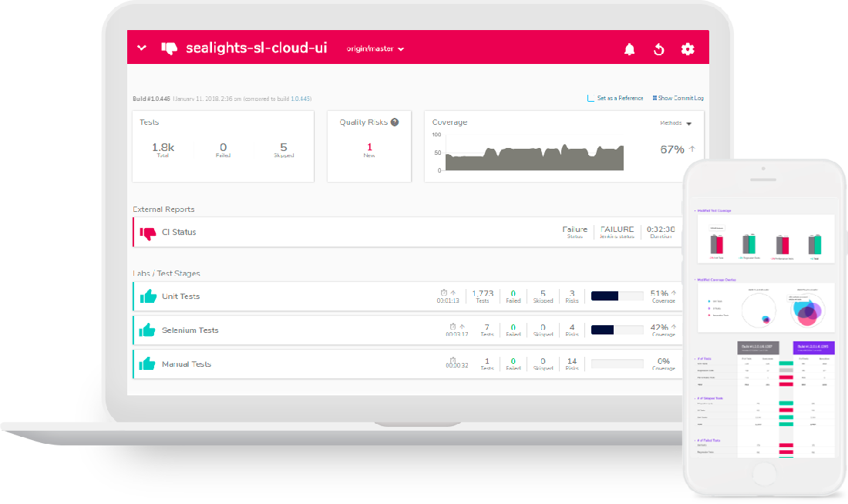Click the Show Commit Log link

(x=678, y=98)
